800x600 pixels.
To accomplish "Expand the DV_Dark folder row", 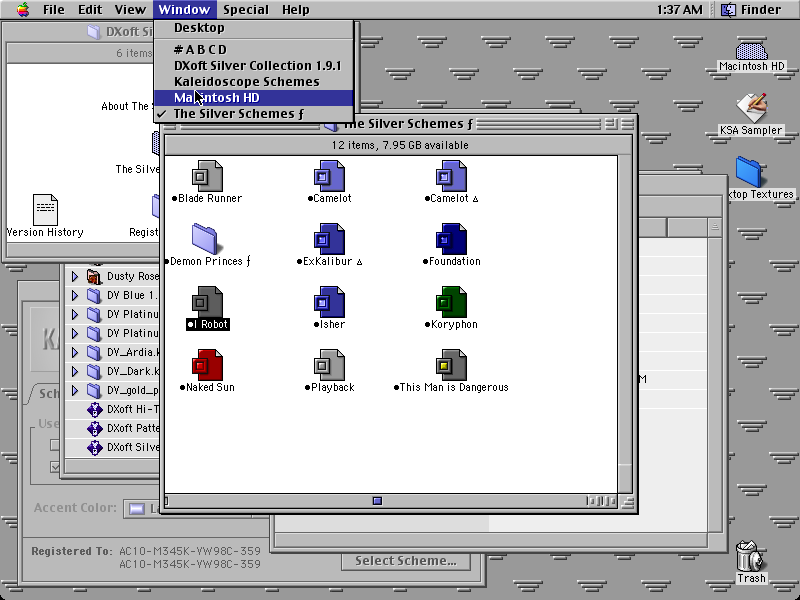I will click(x=74, y=371).
